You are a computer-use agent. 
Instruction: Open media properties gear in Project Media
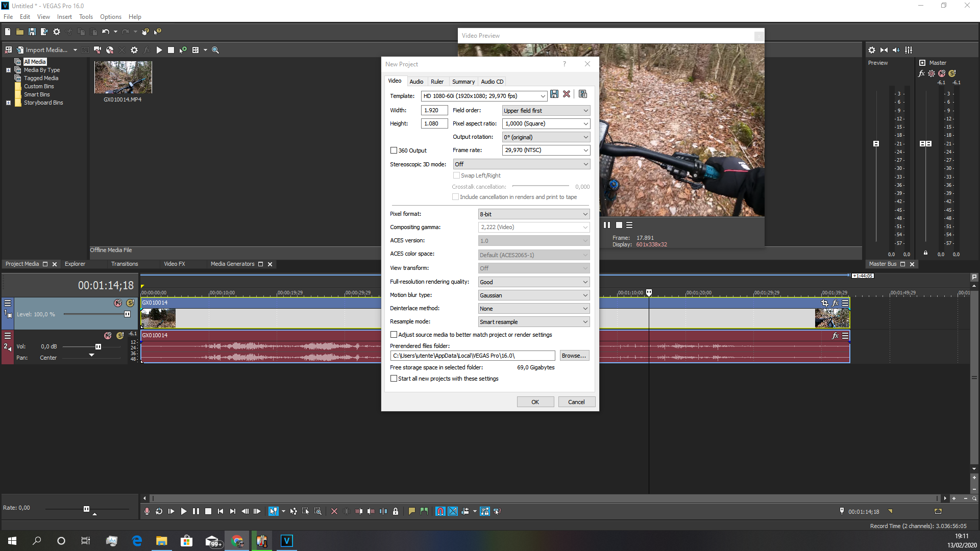click(134, 50)
